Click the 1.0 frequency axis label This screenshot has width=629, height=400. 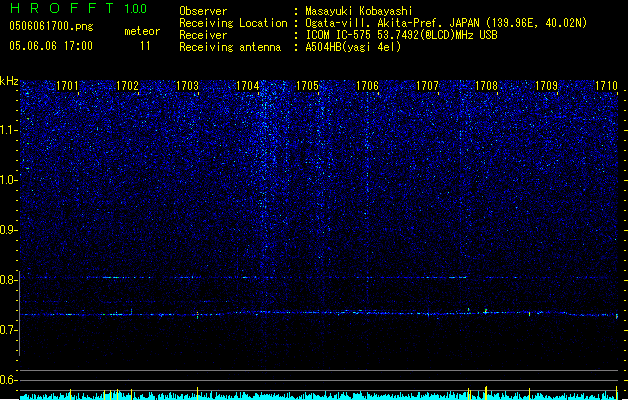(8, 180)
